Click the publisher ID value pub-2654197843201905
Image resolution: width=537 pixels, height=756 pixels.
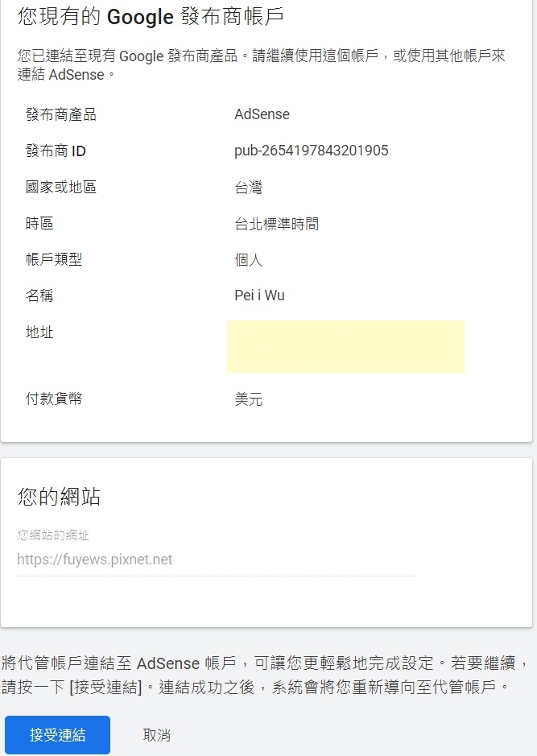coord(311,151)
